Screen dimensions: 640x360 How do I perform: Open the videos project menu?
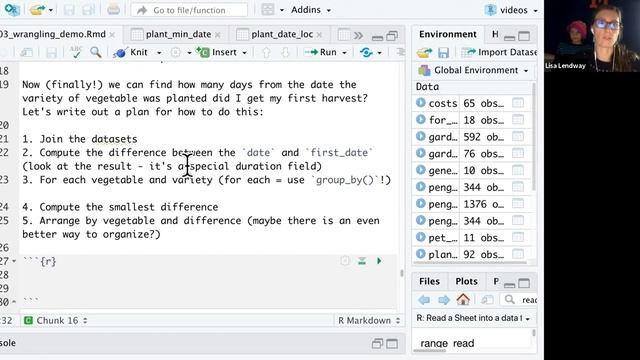pos(511,10)
